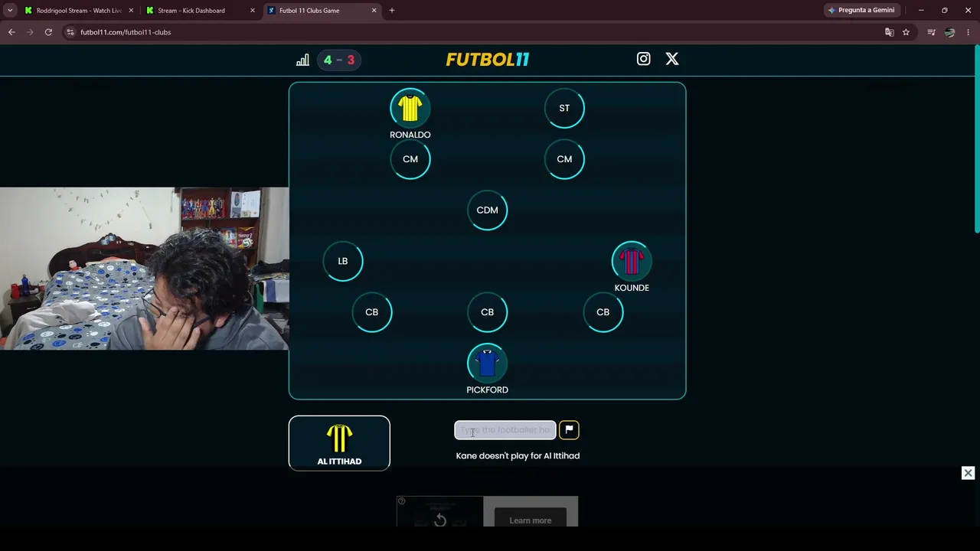The image size is (980, 551).
Task: Focus the footballer name input field
Action: 505,430
